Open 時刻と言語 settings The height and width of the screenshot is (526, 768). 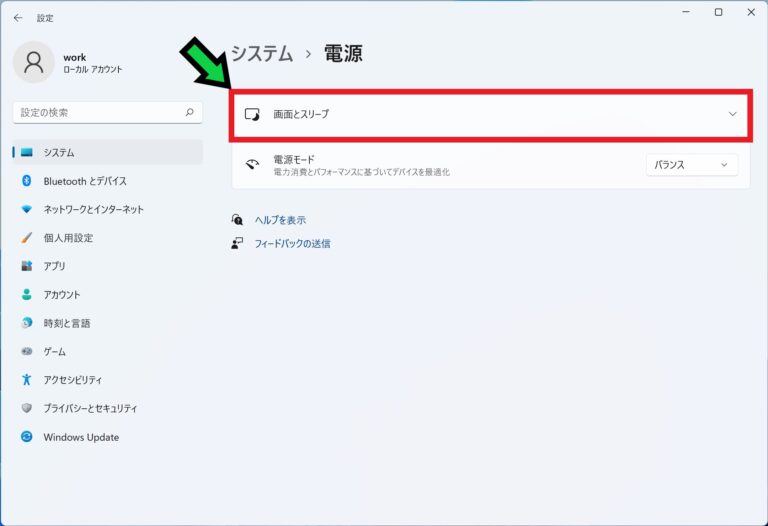point(66,323)
